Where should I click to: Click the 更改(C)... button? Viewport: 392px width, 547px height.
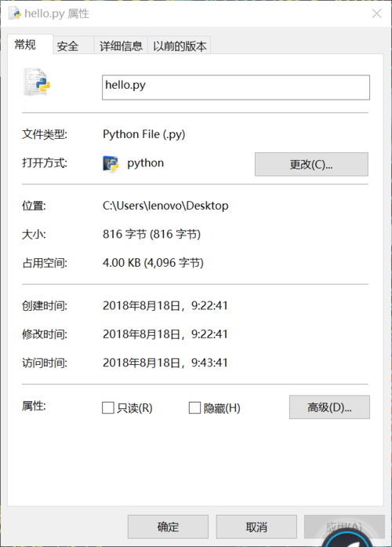(x=311, y=164)
